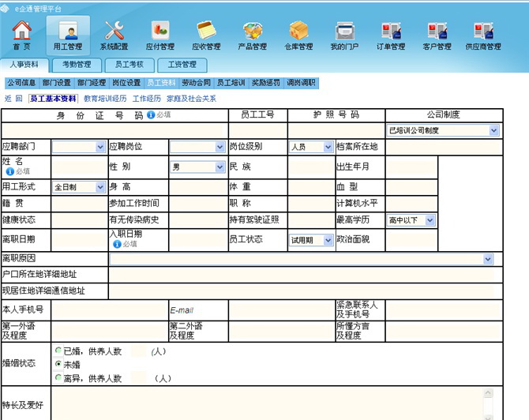
Task: Click the 出生年月 input field
Action: tap(411, 167)
